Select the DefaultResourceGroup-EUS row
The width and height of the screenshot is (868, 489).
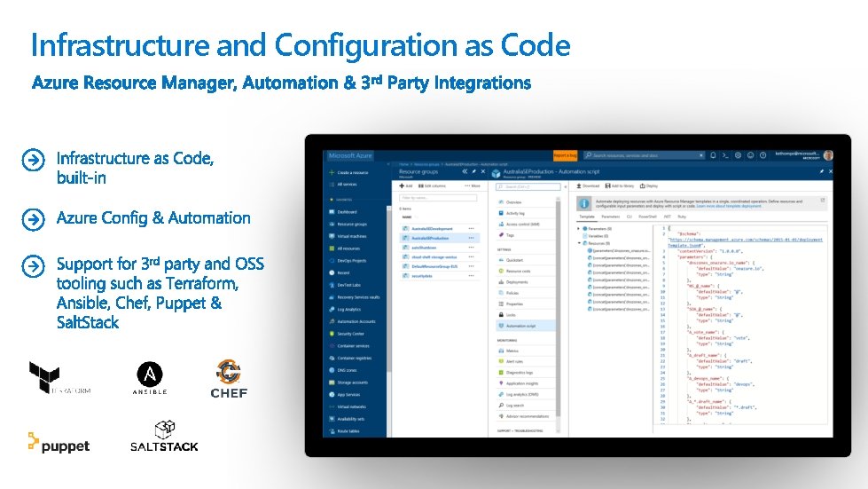[x=438, y=266]
